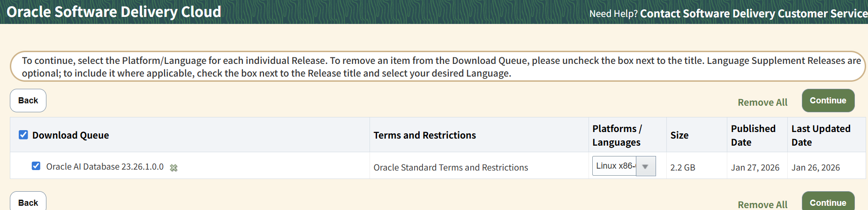Click the Oracle Software Delivery Cloud title
Image resolution: width=868 pixels, height=210 pixels.
coord(114,12)
